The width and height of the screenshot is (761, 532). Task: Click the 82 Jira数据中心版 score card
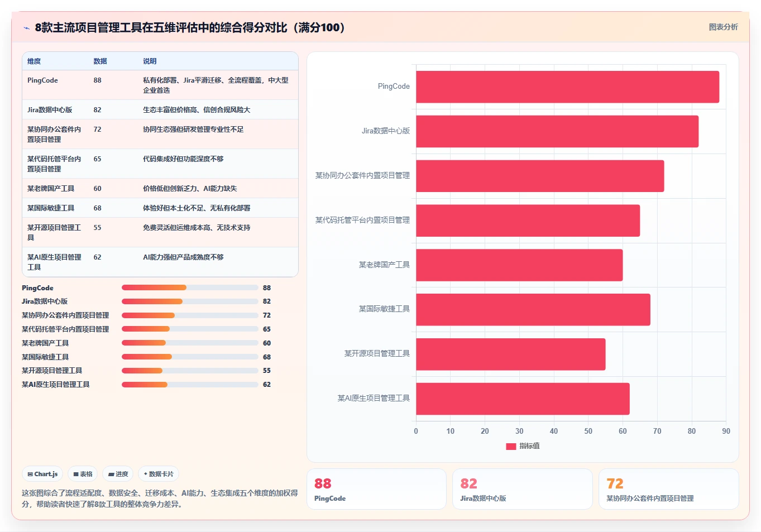pos(523,489)
